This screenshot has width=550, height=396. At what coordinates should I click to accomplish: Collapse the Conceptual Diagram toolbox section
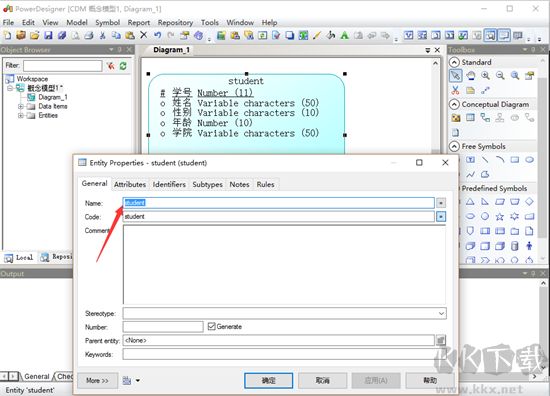(454, 104)
